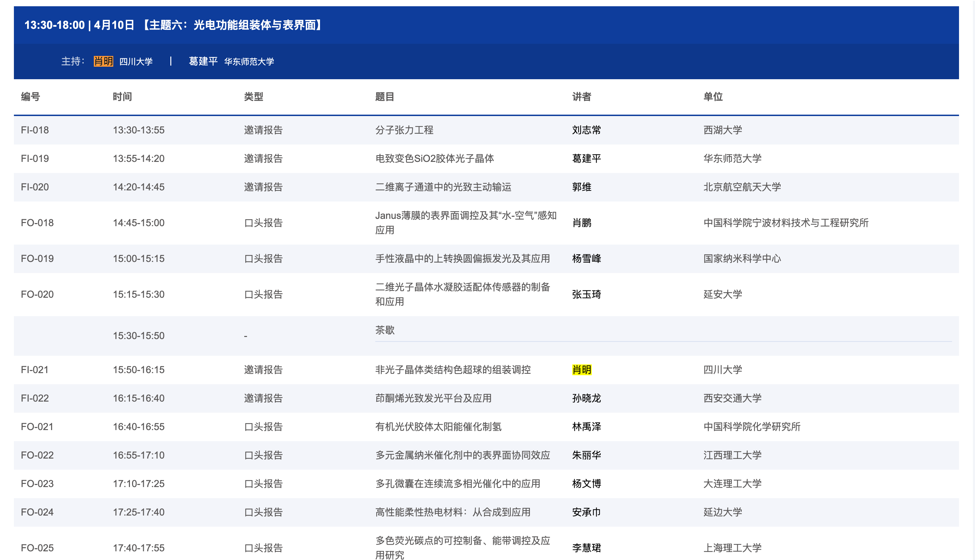Click row code FO-018
Viewport: 975px width, 560px height.
tap(37, 223)
